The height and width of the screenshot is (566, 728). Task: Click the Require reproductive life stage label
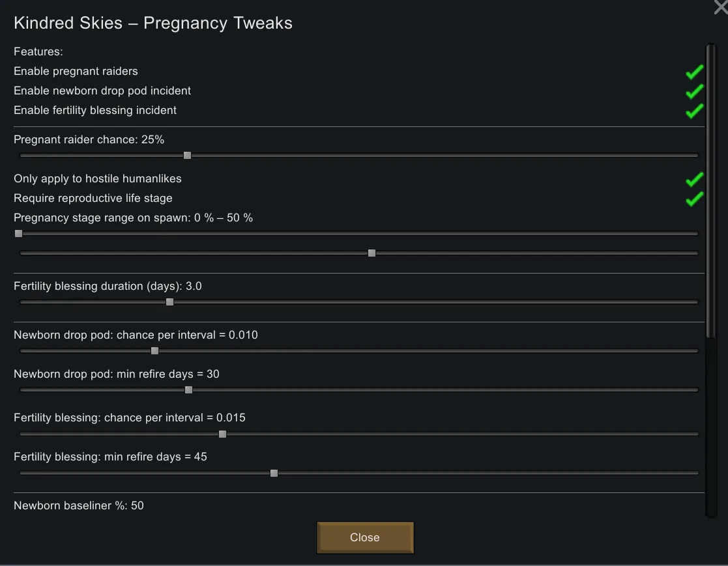click(93, 199)
